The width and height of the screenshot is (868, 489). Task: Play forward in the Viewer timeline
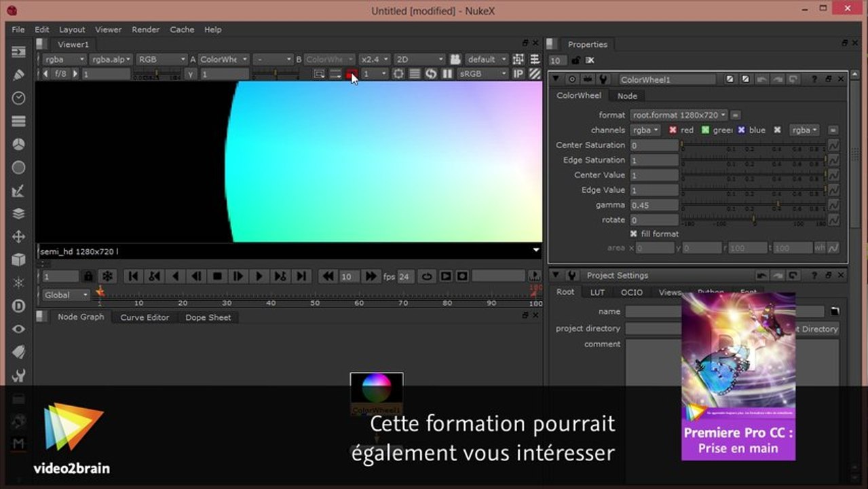pyautogui.click(x=259, y=276)
